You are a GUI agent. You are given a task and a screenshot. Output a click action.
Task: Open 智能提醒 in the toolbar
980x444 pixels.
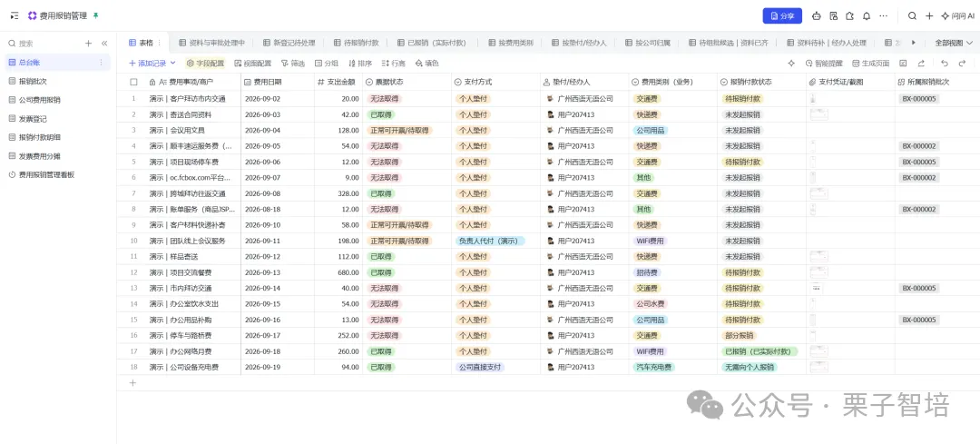tap(824, 64)
